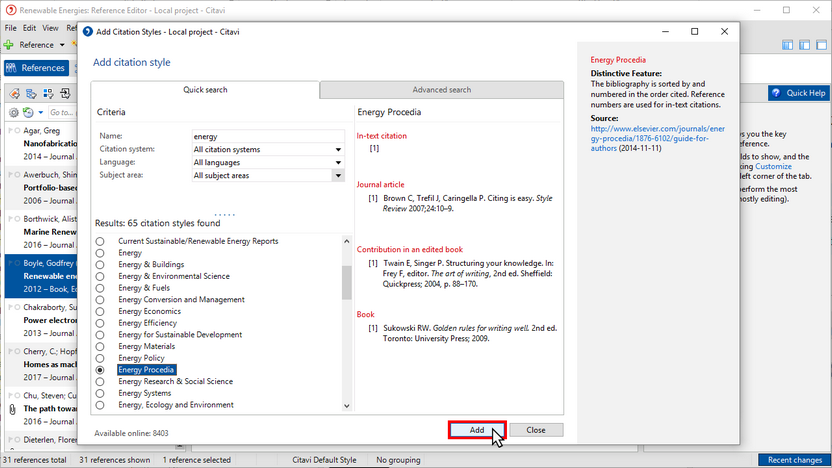Select Energy Procedia list entry
The image size is (832, 468).
coord(146,370)
